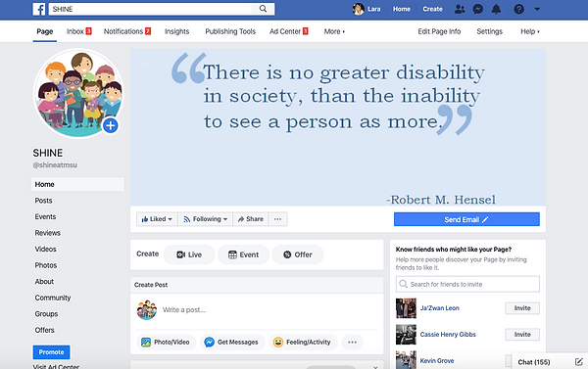Viewport: 588px width, 369px height.
Task: Click Search for friends to invite field
Action: (467, 284)
